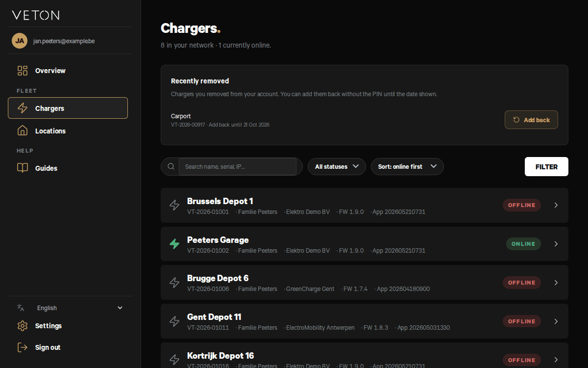The height and width of the screenshot is (368, 588).
Task: Click the OFFLINE badge on Brugge Depot 6
Action: point(522,283)
